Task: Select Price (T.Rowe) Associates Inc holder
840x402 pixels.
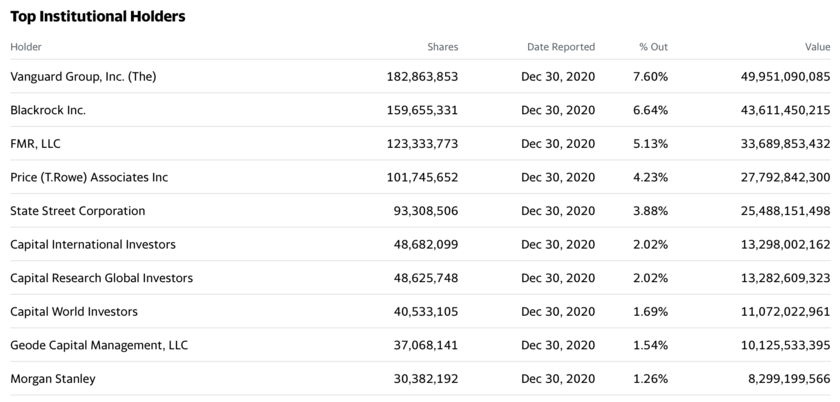Action: pos(89,177)
